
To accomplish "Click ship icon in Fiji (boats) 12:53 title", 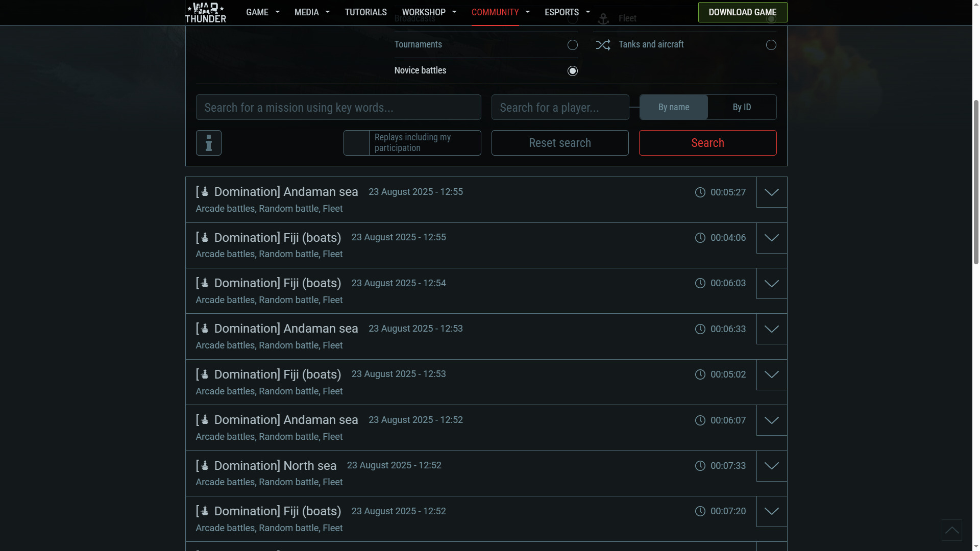I will click(204, 374).
